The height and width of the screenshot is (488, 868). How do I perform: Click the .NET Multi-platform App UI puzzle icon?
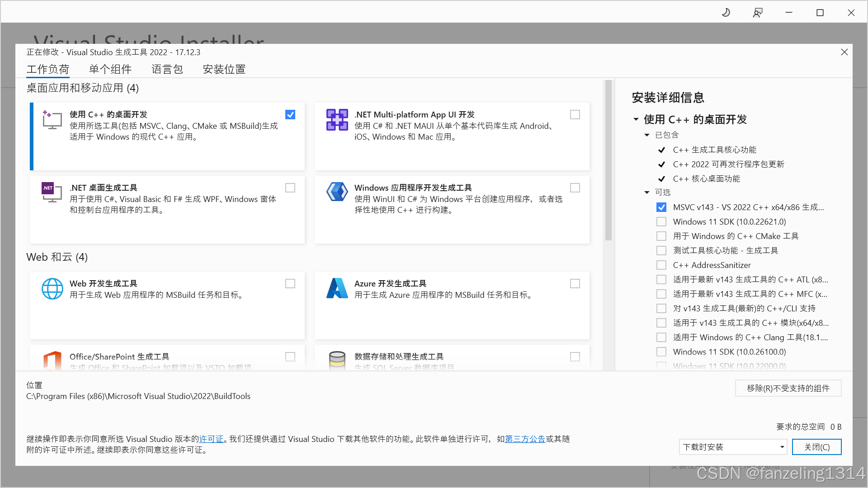pyautogui.click(x=336, y=119)
